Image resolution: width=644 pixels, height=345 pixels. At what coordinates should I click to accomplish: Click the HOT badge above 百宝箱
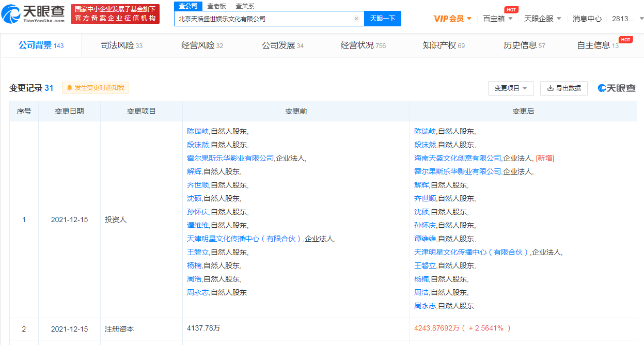pos(511,9)
